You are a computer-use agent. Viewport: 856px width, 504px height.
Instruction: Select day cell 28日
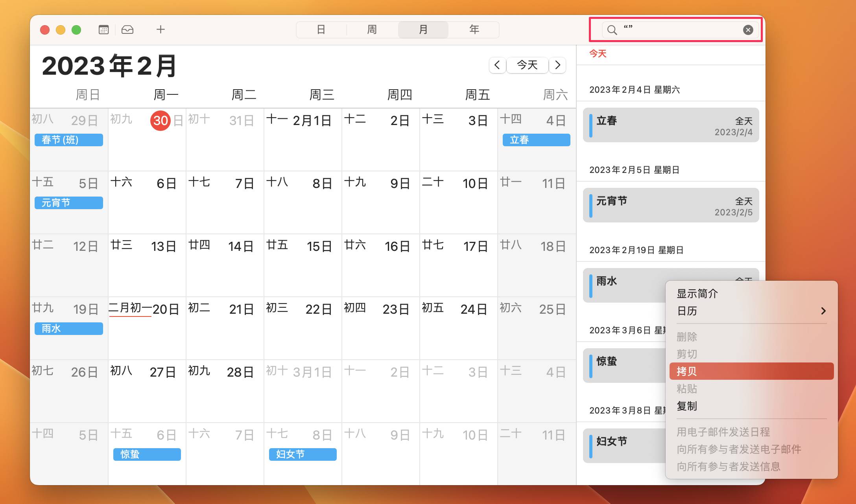(225, 391)
